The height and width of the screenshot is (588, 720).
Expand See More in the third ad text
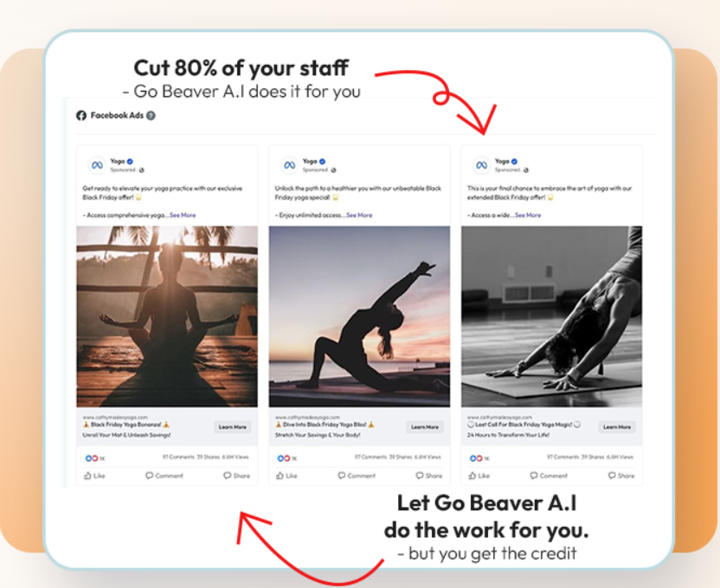click(528, 215)
